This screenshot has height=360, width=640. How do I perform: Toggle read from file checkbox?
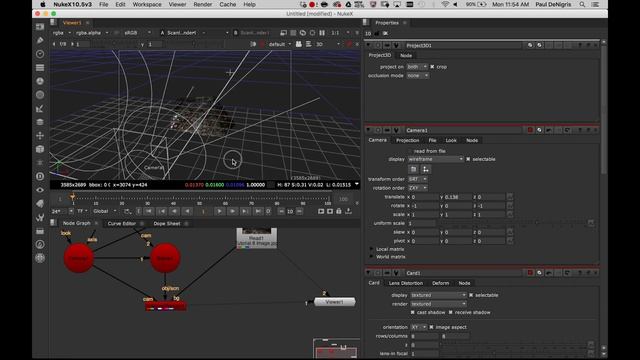[410, 151]
